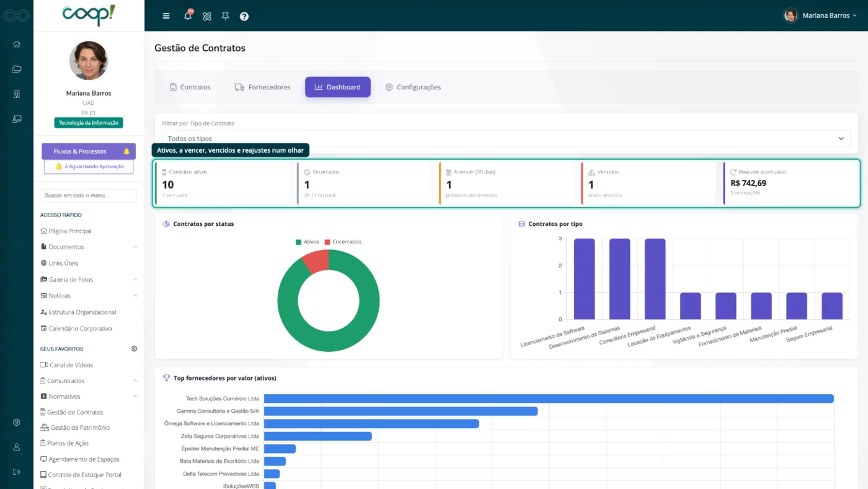Click the settings gear in left rail
Viewport: 868px width, 489px height.
pyautogui.click(x=17, y=423)
